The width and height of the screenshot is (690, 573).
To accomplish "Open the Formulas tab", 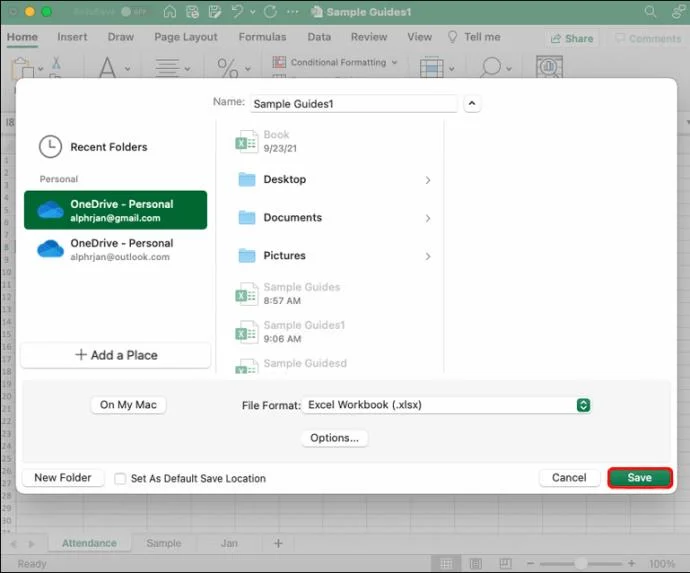I will click(x=262, y=37).
